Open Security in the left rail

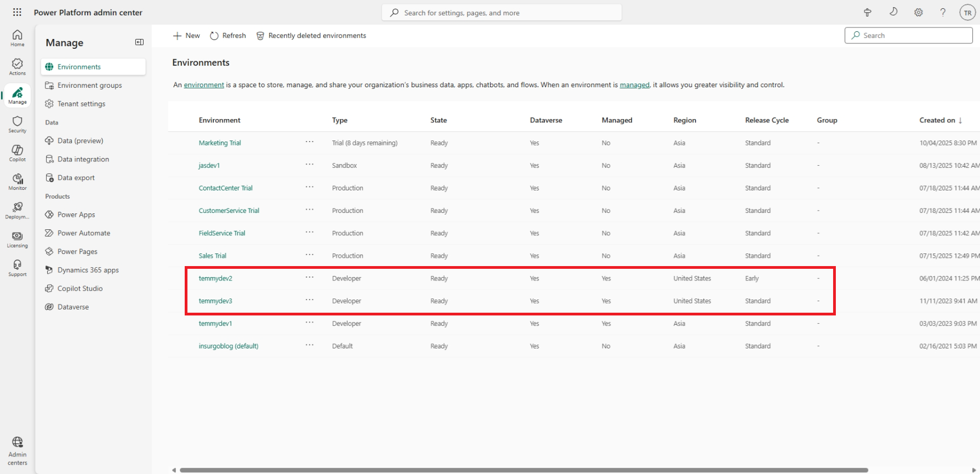18,124
